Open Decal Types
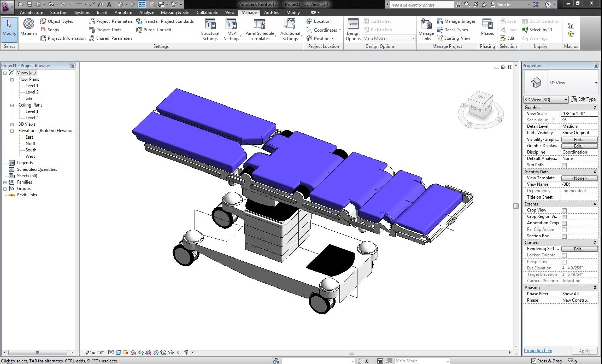 coord(452,30)
